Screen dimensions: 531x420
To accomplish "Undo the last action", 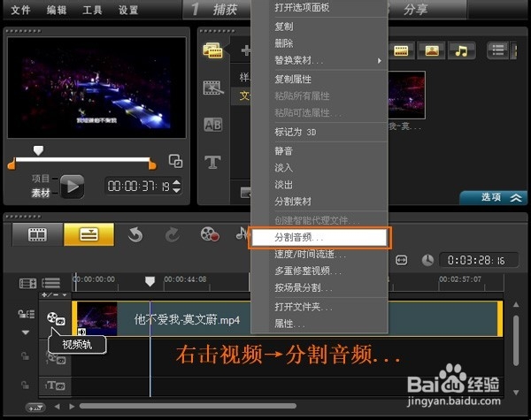I will 135,234.
